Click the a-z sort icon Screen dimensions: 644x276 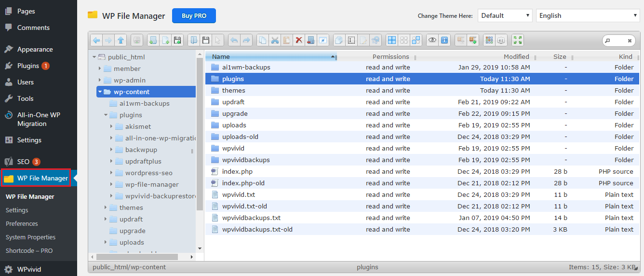(x=501, y=40)
